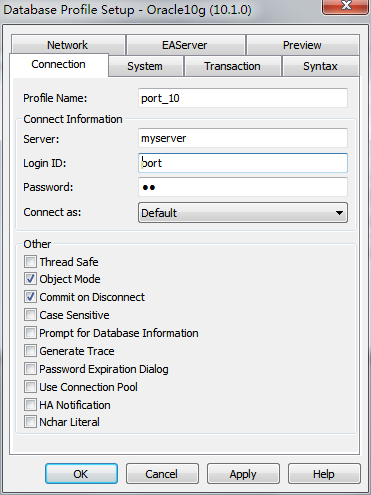371x495 pixels.
Task: Select the Password field
Action: 243,187
